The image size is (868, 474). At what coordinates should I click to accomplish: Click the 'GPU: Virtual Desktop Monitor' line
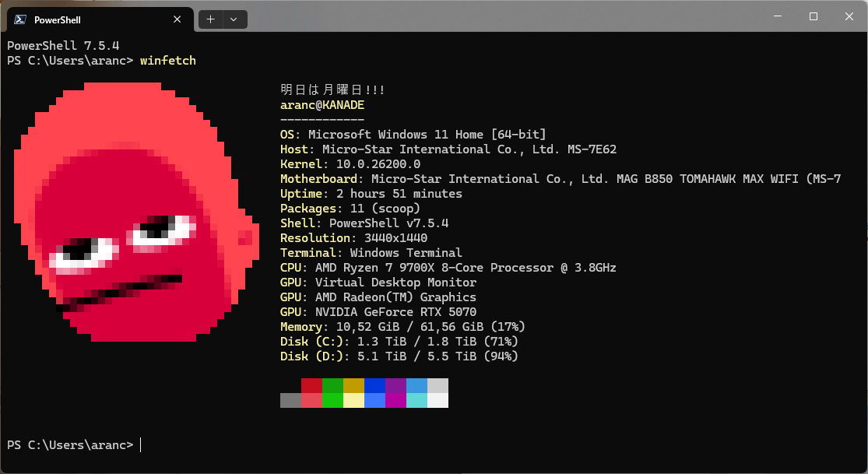(x=378, y=283)
